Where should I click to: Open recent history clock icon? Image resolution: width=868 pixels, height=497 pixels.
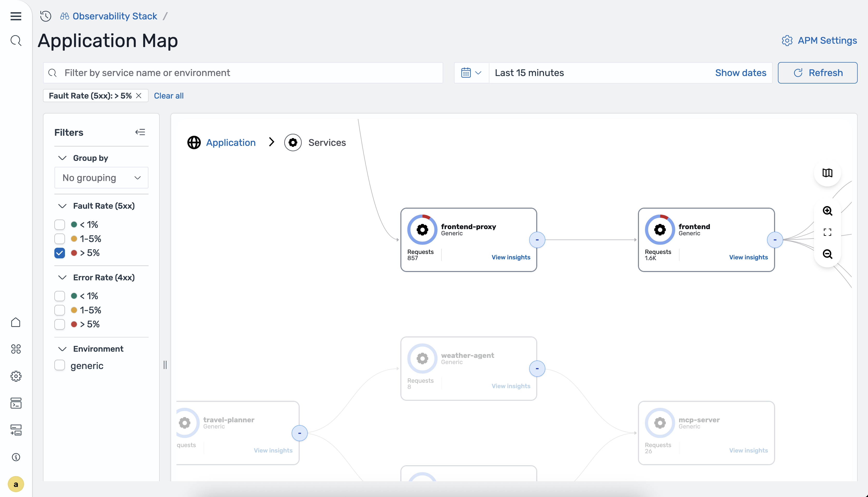46,16
